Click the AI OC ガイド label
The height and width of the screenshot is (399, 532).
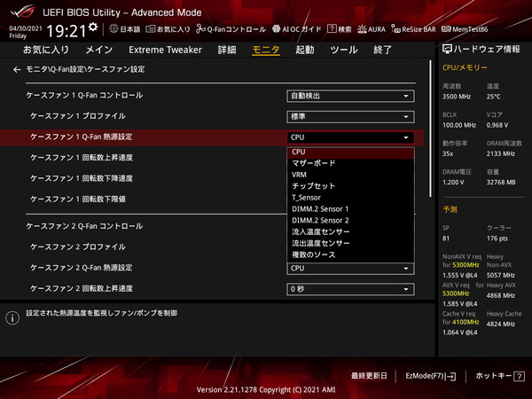[x=301, y=29]
